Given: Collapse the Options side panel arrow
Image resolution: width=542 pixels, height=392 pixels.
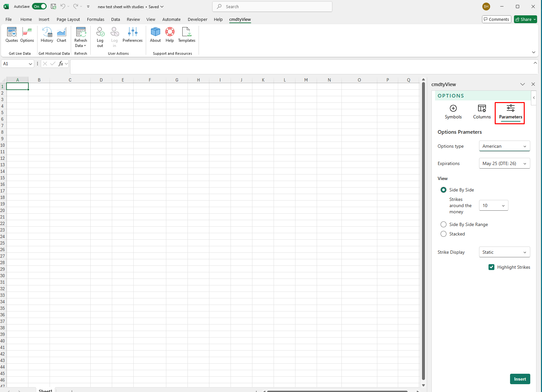Looking at the screenshot, I should (x=534, y=98).
